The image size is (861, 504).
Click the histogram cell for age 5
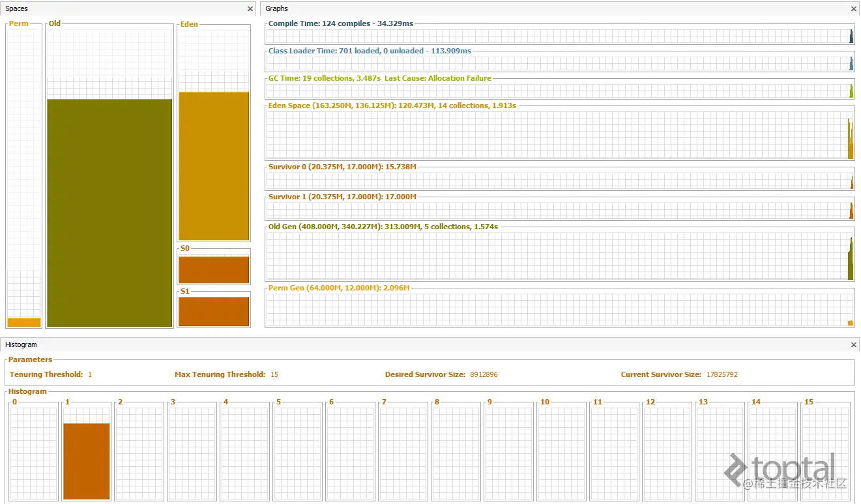(298, 453)
